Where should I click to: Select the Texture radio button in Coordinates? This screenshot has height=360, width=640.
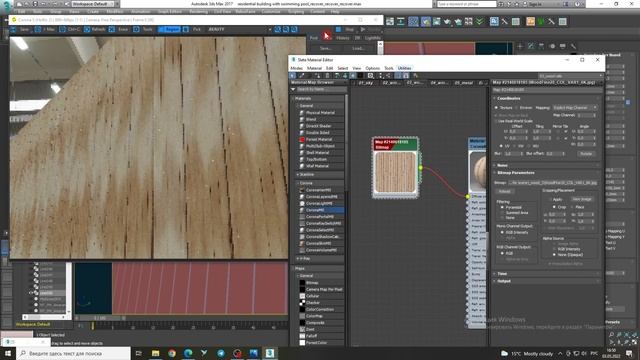coord(497,108)
